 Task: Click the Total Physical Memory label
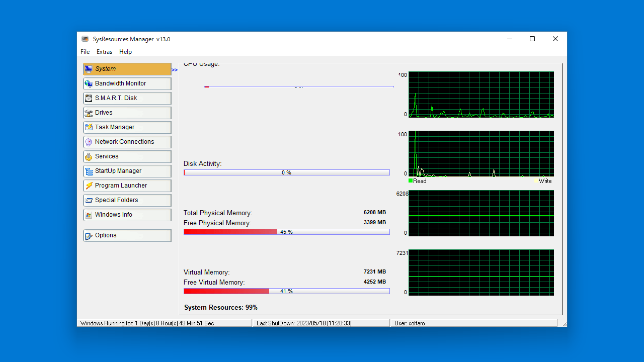[x=218, y=213]
